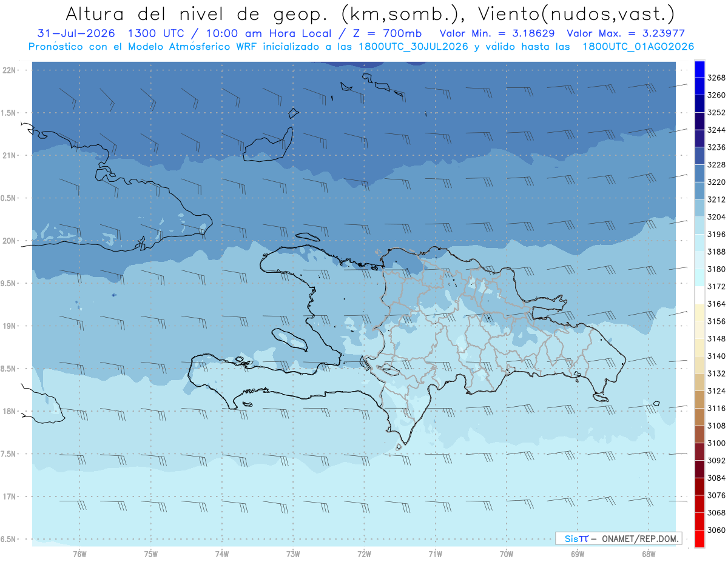Click the legend value '3220'

[716, 182]
